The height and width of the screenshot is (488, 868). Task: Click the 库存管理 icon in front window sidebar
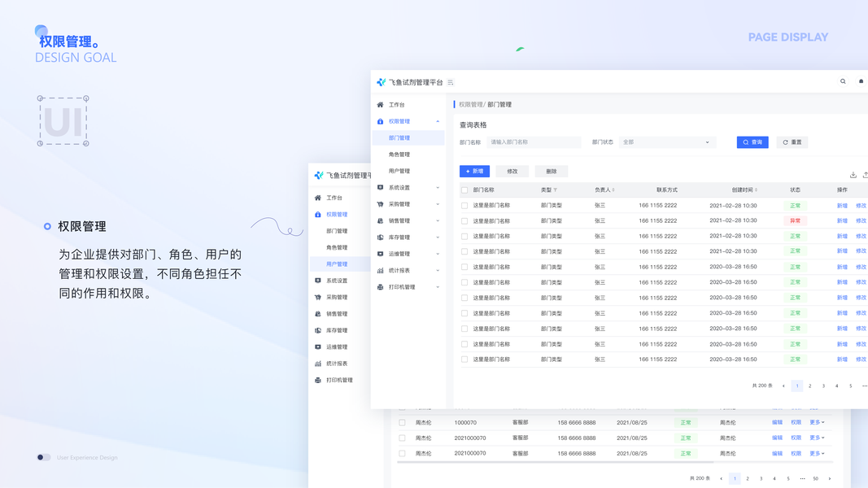(x=380, y=237)
